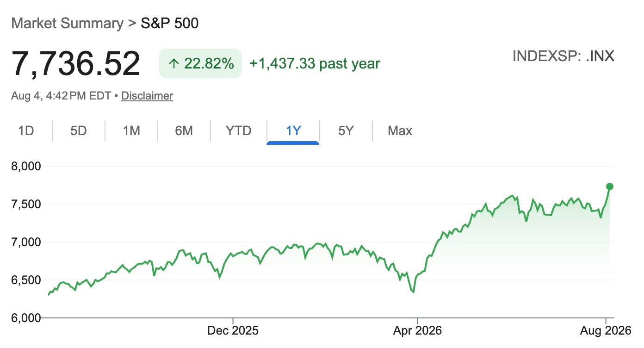
Task: Click the Apr 2026 axis label
Action: coord(417,331)
